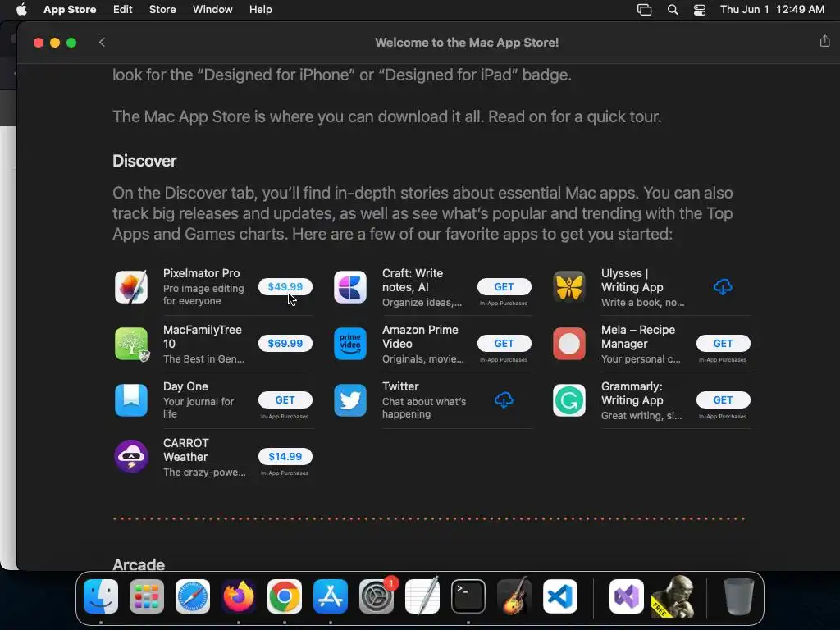Open Control Center in the menu bar
The height and width of the screenshot is (630, 840).
click(x=700, y=10)
